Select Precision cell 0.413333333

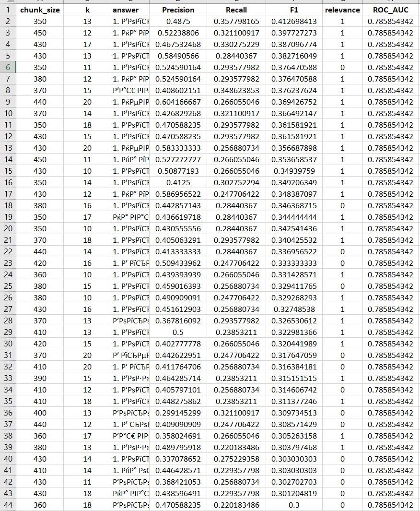pyautogui.click(x=178, y=251)
